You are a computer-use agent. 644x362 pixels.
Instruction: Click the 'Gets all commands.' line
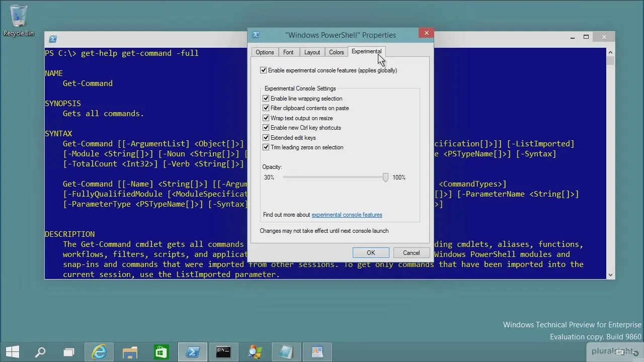(x=104, y=114)
